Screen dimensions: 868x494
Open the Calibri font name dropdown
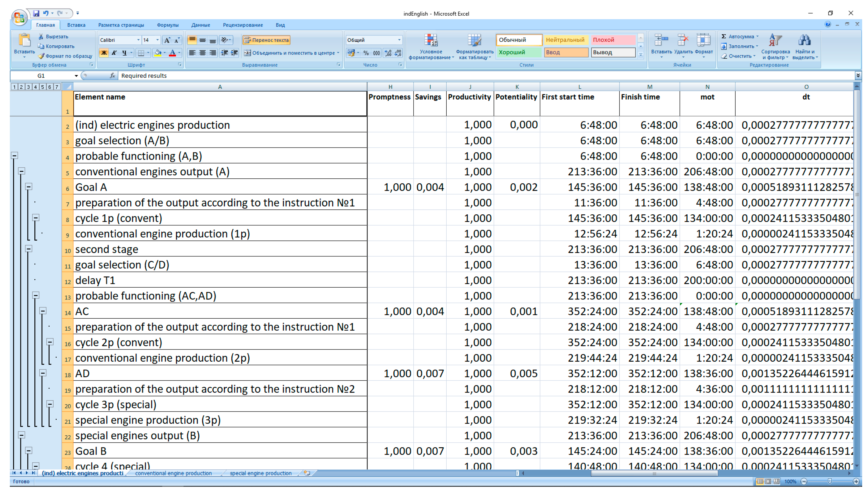(x=138, y=40)
